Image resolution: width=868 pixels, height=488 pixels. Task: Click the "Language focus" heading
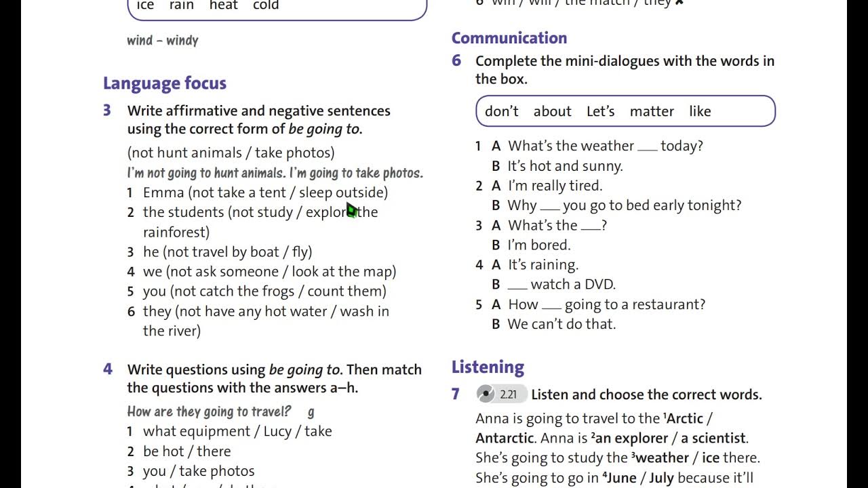(165, 83)
